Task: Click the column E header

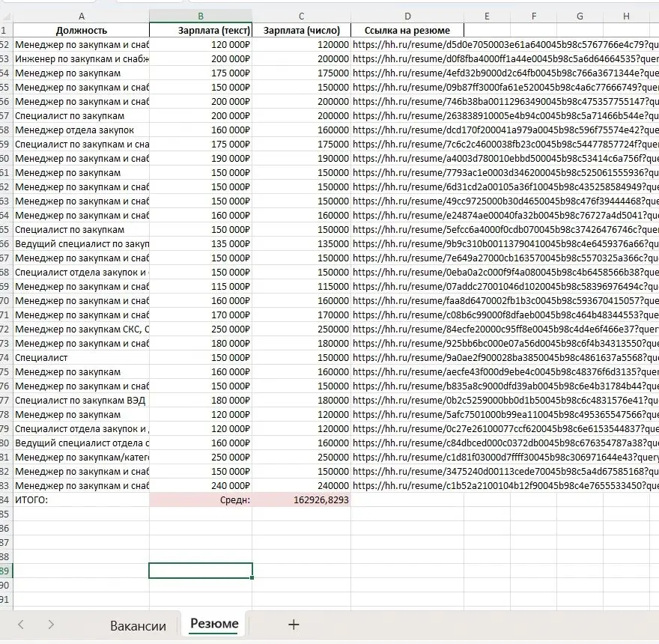Action: click(x=487, y=16)
